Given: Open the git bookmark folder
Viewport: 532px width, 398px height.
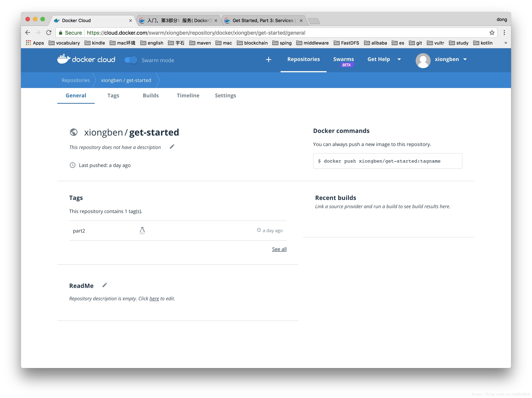Looking at the screenshot, I should (415, 43).
